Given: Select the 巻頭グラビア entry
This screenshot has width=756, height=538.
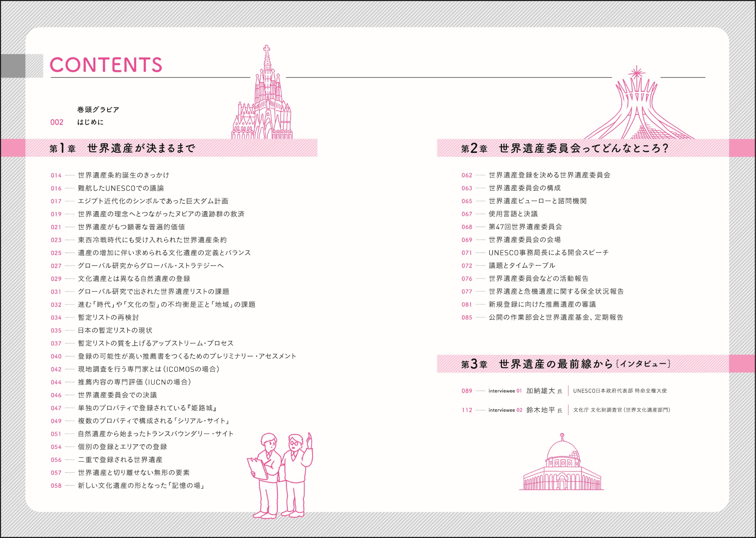Looking at the screenshot, I should (x=98, y=110).
